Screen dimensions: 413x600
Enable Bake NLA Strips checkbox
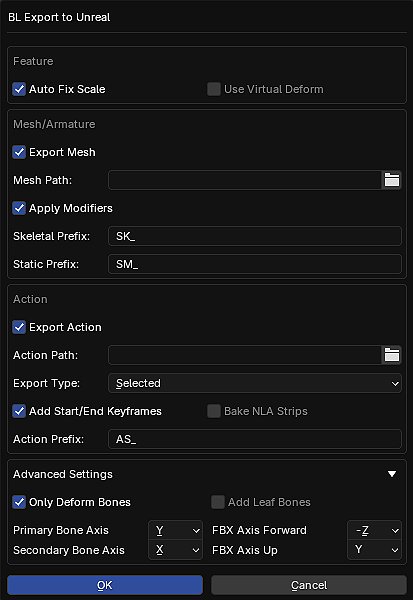[x=214, y=411]
